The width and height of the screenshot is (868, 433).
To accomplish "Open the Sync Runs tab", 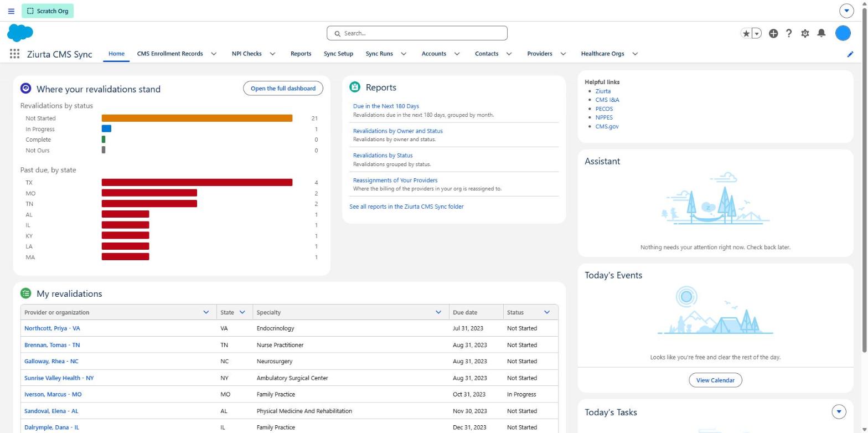I will tap(379, 54).
